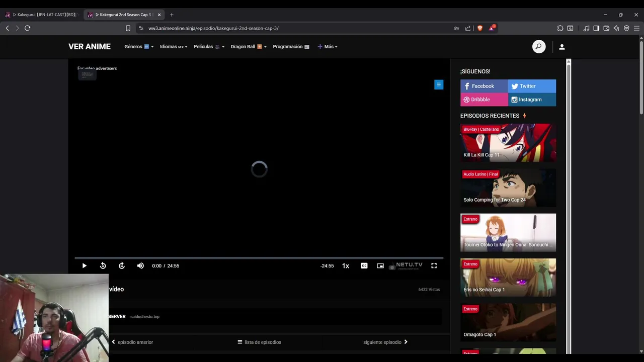Click the 6432 Vistas counter

point(429,290)
